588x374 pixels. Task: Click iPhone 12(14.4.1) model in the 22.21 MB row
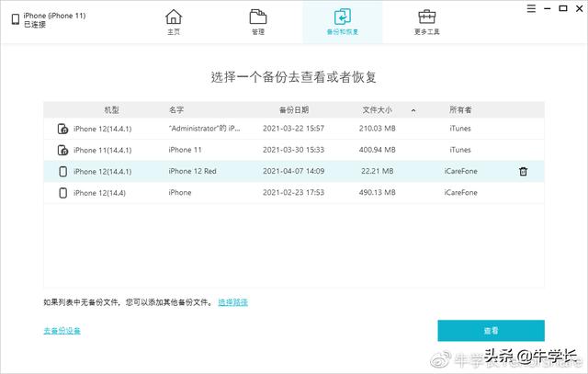[x=102, y=172]
